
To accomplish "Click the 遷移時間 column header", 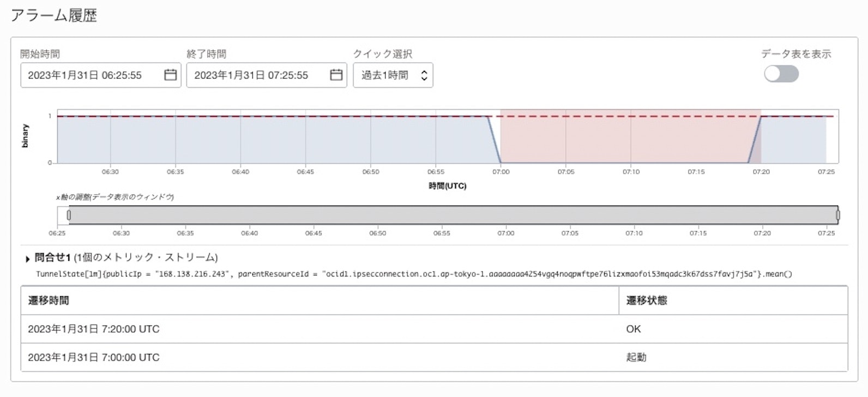I will (x=320, y=300).
